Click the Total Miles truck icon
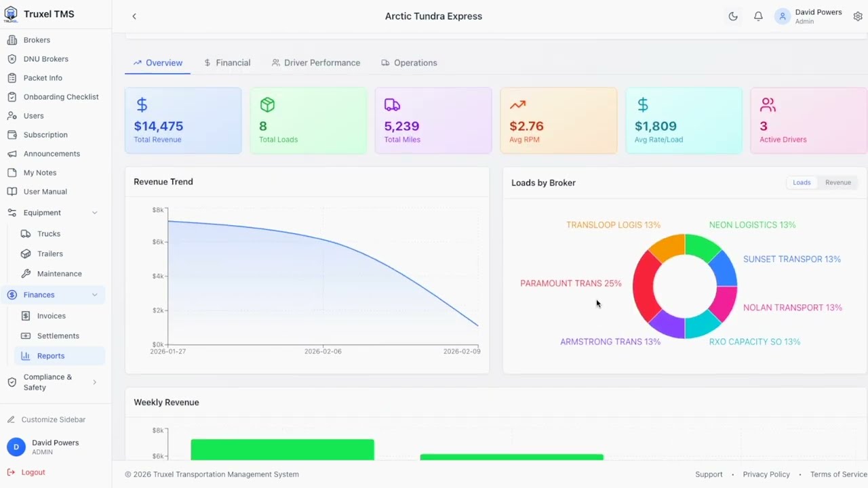The width and height of the screenshot is (868, 488). pos(392,105)
